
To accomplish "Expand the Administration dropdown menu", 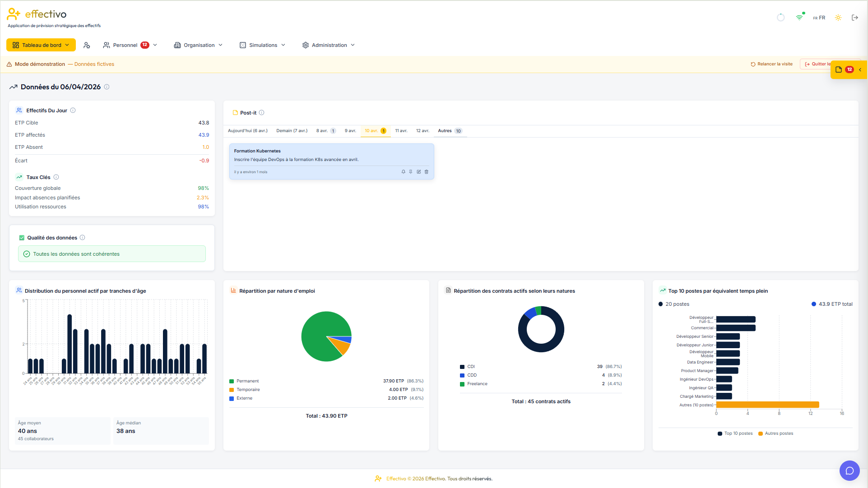I will tap(329, 45).
